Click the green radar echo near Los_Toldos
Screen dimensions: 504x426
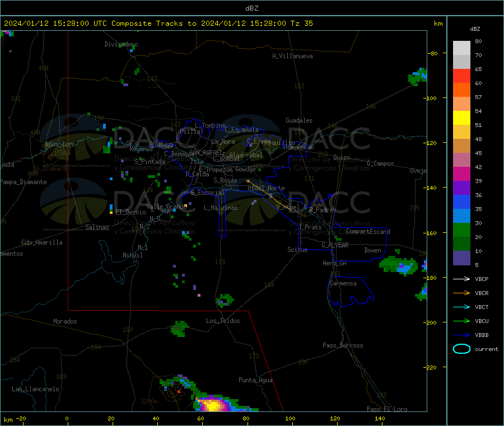[225, 301]
